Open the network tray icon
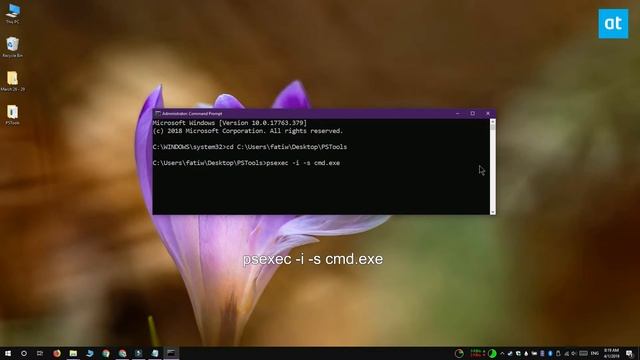The width and height of the screenshot is (640, 360). [x=567, y=353]
